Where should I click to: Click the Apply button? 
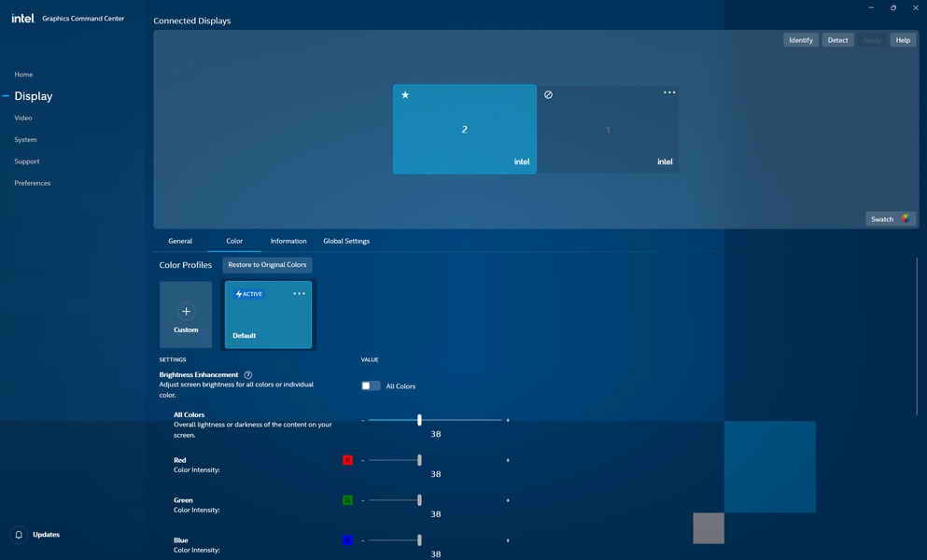click(x=872, y=40)
